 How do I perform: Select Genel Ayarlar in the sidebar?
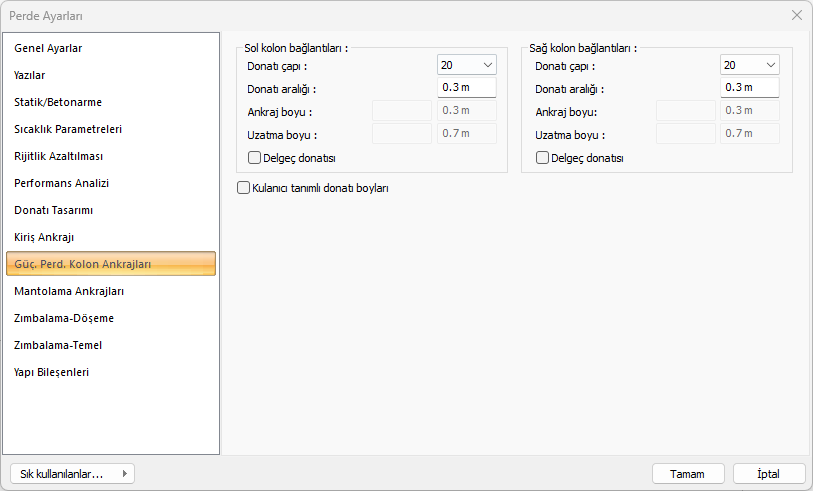(x=48, y=48)
